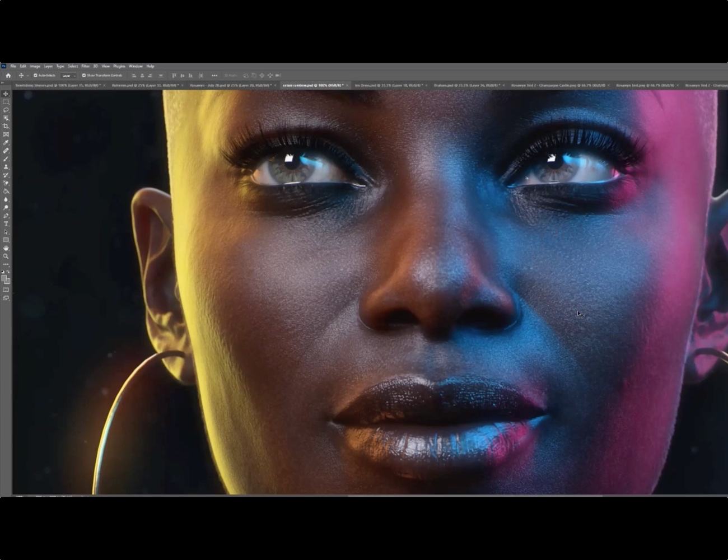
Task: Open the Auto-Select target dropdown showing Layer
Action: (x=67, y=76)
